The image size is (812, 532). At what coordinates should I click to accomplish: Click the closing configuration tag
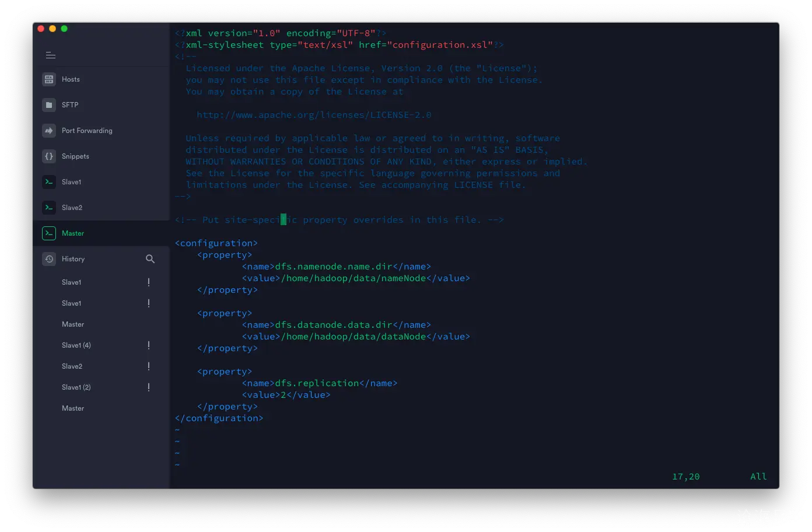coord(219,418)
